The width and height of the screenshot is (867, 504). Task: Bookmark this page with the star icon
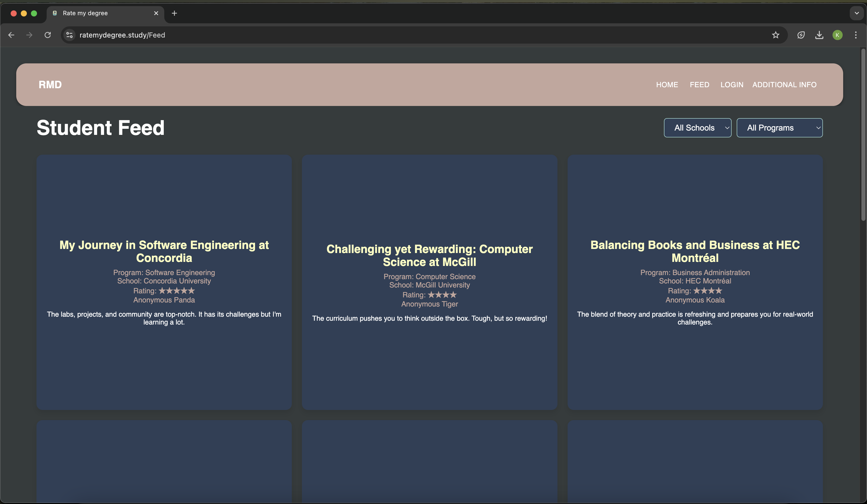click(775, 35)
